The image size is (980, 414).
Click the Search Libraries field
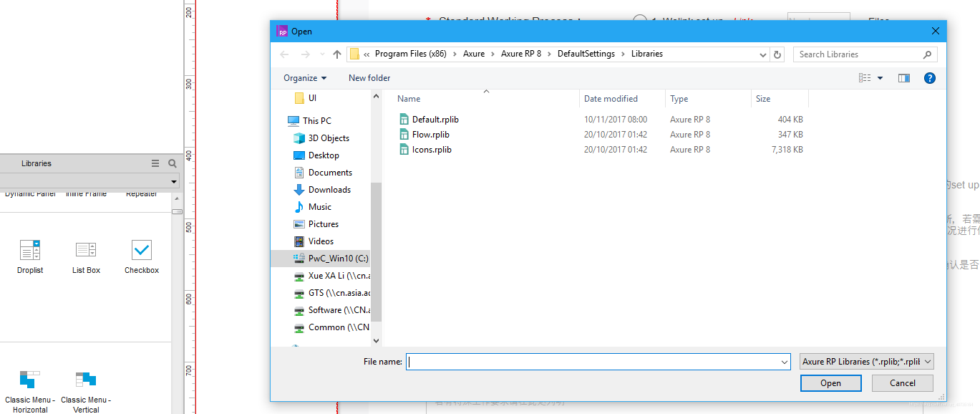865,54
